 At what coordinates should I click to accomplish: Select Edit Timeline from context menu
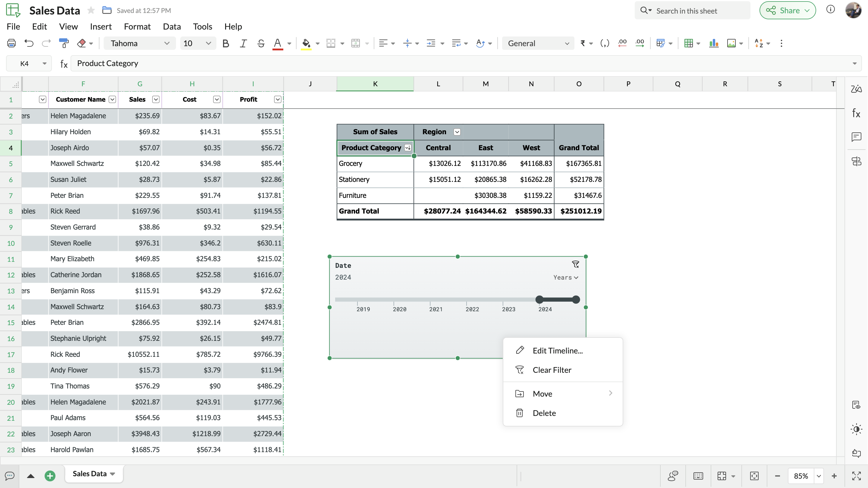click(x=557, y=350)
